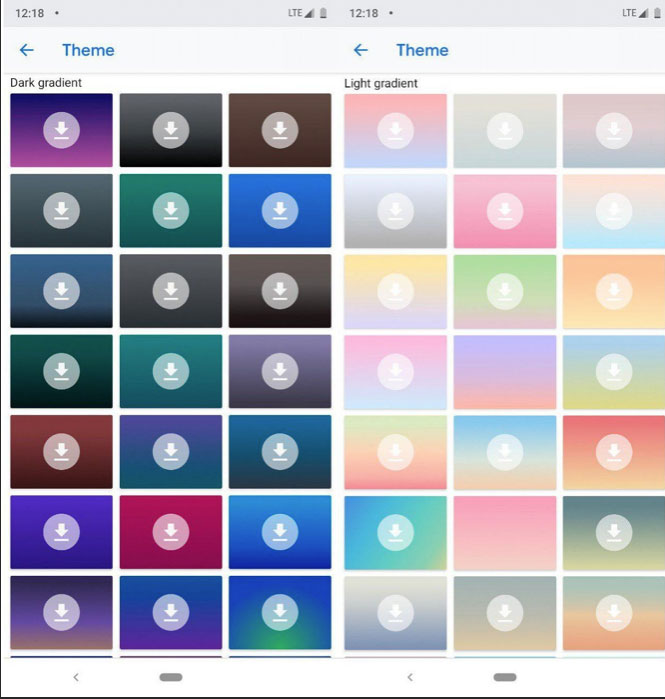Pick the lavender-to-peach theme without download icon
The width and height of the screenshot is (665, 699).
[504, 371]
